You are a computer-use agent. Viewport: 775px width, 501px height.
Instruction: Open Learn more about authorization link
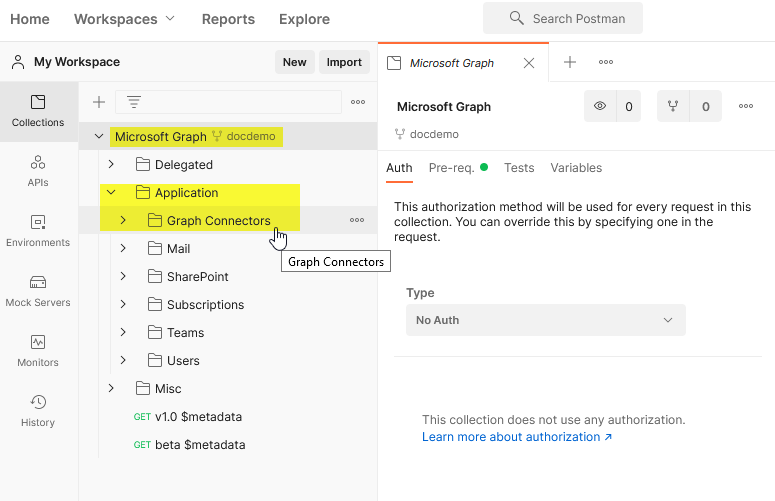[x=517, y=437]
